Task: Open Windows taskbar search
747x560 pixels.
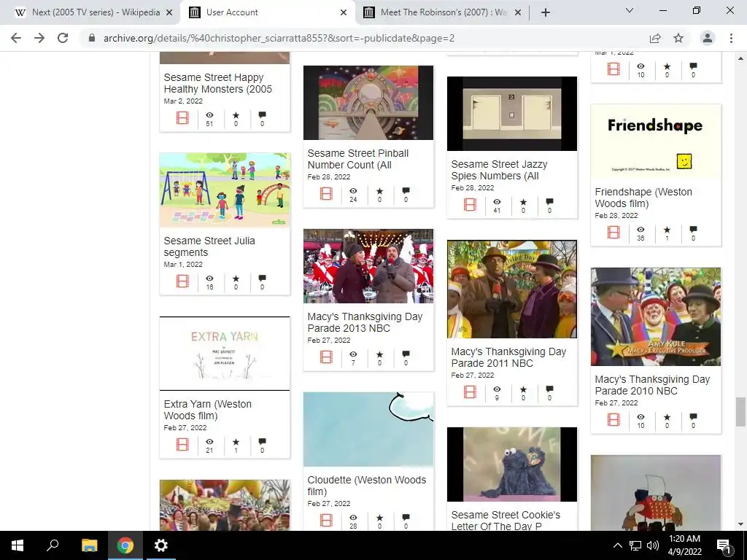Action: (x=53, y=545)
